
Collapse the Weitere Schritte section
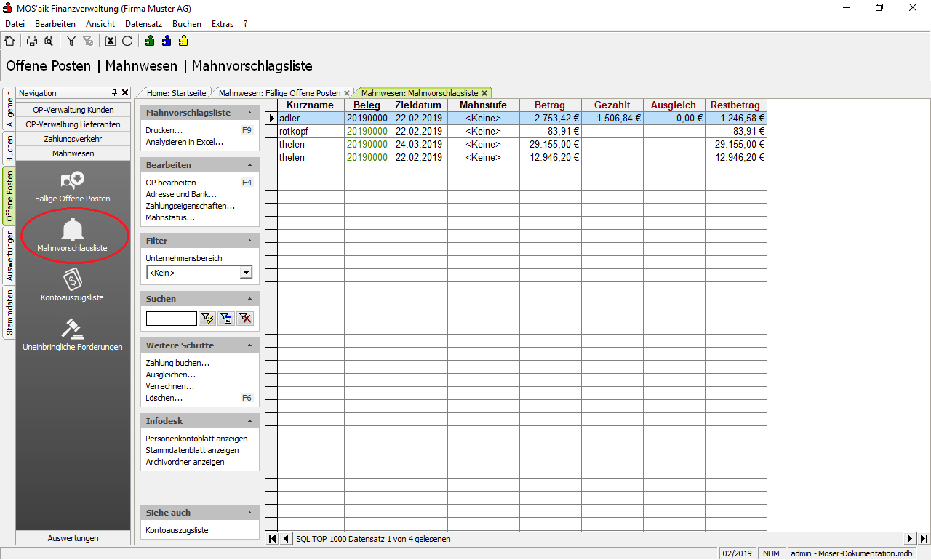pos(250,345)
